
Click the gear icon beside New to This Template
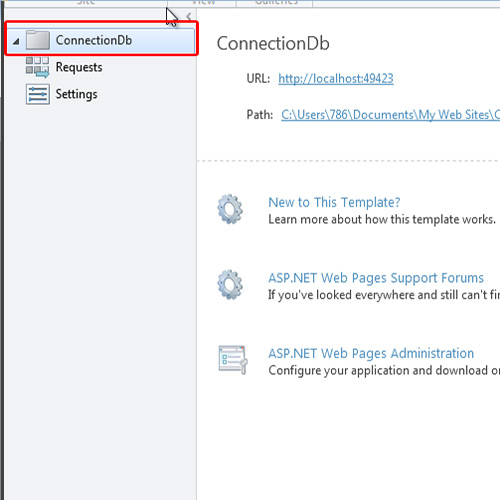click(x=230, y=209)
